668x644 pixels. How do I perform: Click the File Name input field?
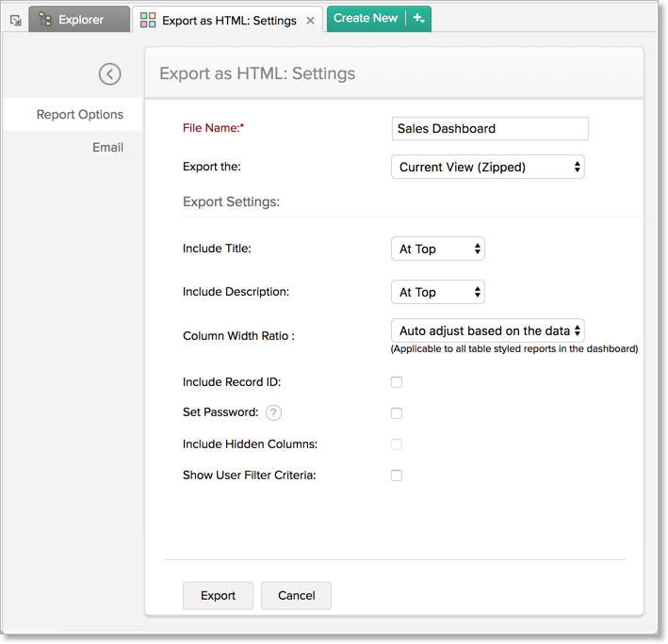pos(490,129)
